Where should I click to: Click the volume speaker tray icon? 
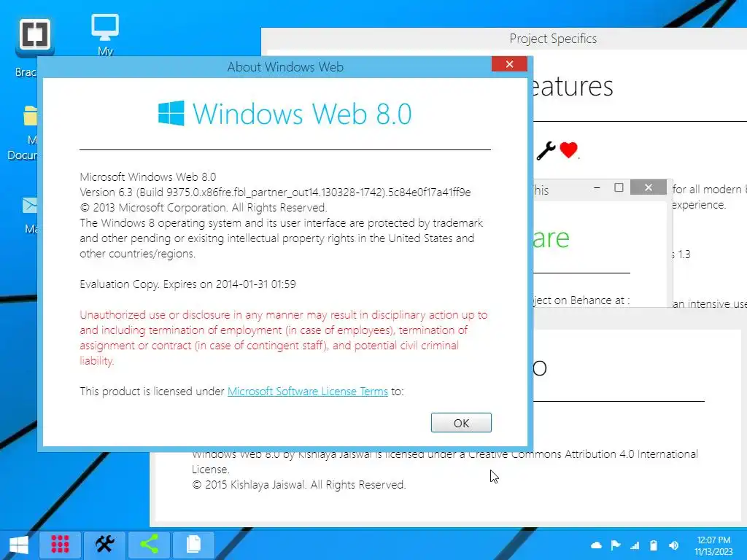(673, 545)
